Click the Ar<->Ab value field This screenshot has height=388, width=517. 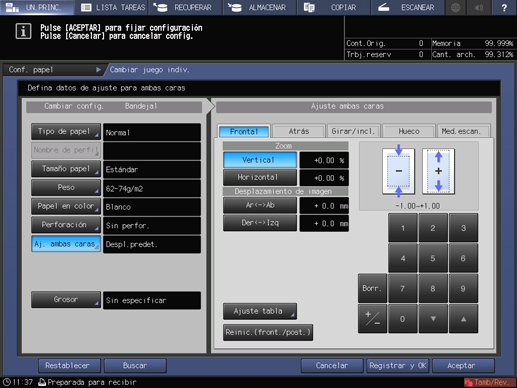(x=324, y=206)
